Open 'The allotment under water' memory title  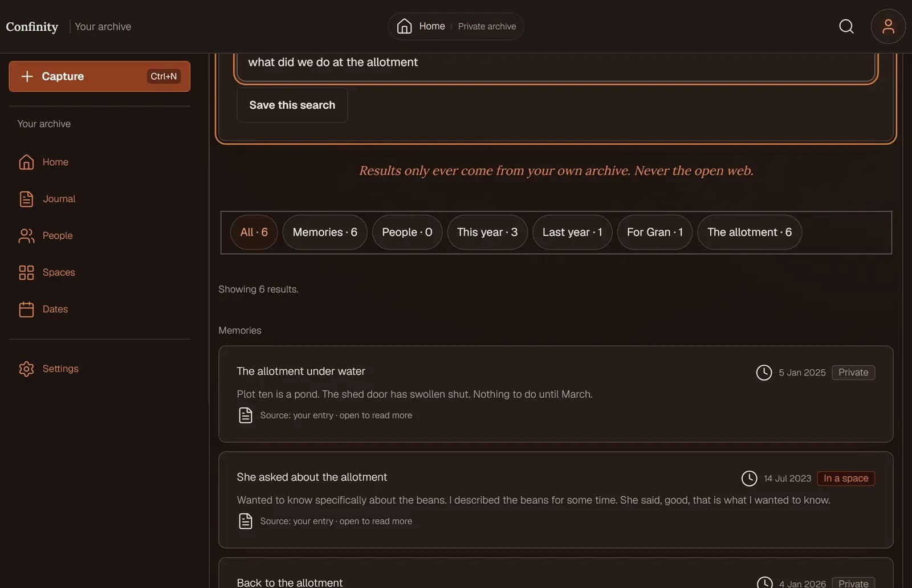click(x=301, y=371)
